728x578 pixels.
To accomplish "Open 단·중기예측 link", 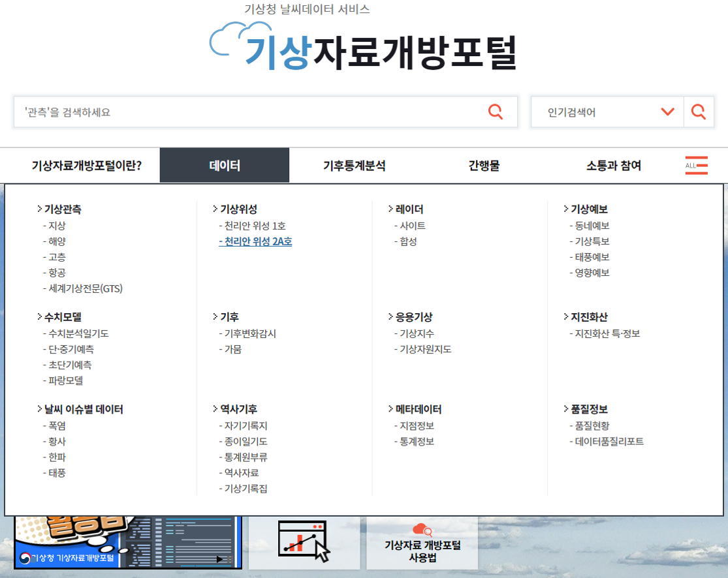I will [x=69, y=349].
